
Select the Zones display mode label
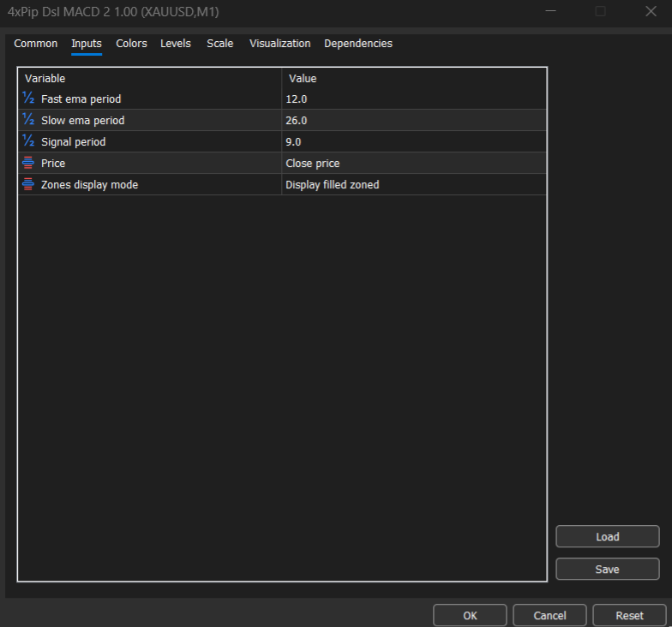point(89,185)
